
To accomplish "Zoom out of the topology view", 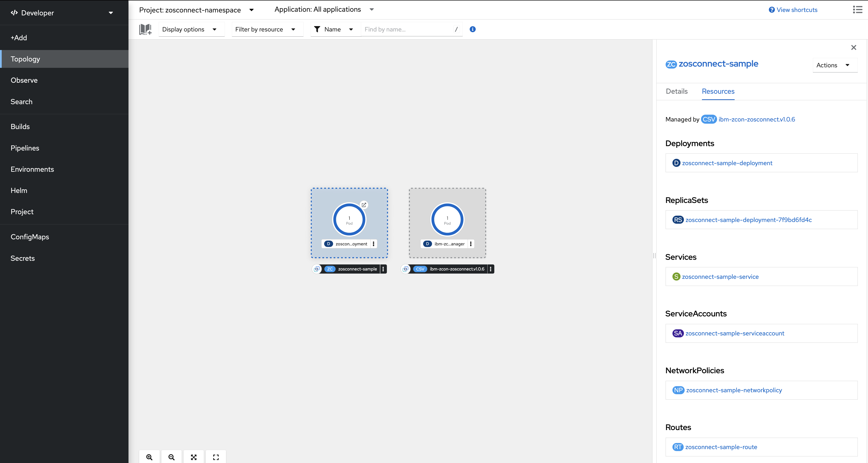I will (x=171, y=457).
